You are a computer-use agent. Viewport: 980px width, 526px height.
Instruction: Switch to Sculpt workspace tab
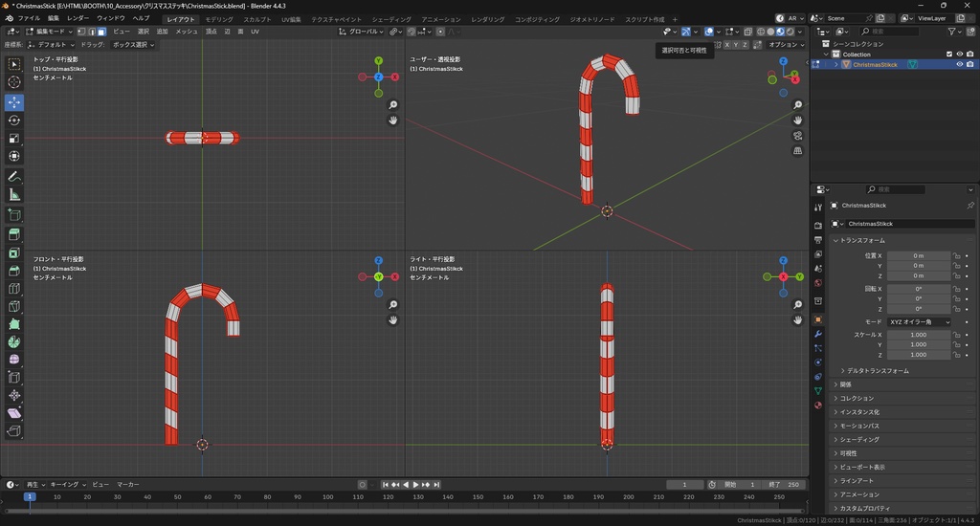coord(256,19)
